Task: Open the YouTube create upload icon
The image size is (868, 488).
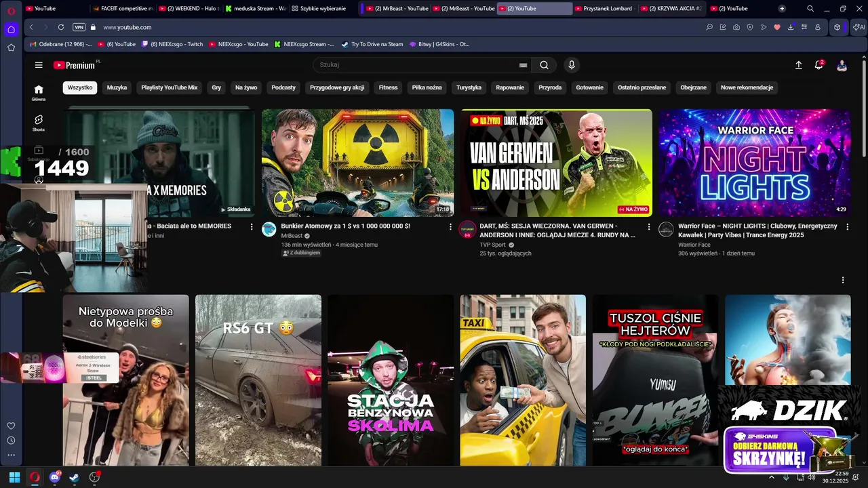Action: (x=799, y=65)
